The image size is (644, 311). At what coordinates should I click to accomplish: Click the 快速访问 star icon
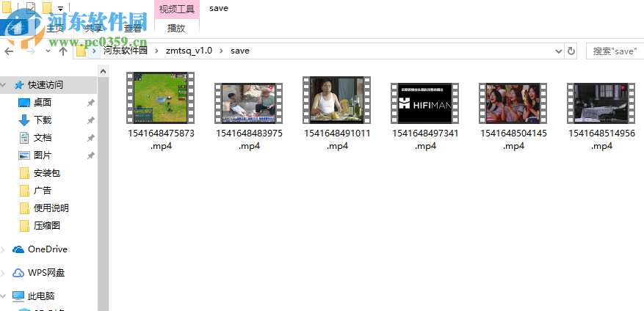pyautogui.click(x=18, y=85)
